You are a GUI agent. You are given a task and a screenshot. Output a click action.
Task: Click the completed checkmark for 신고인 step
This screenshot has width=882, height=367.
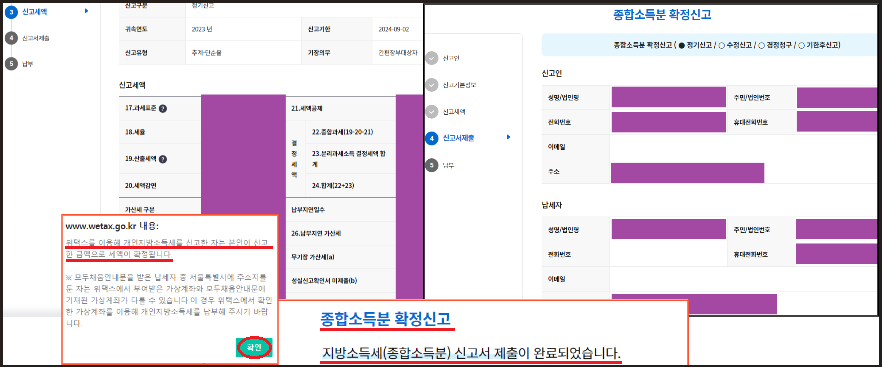(x=431, y=58)
